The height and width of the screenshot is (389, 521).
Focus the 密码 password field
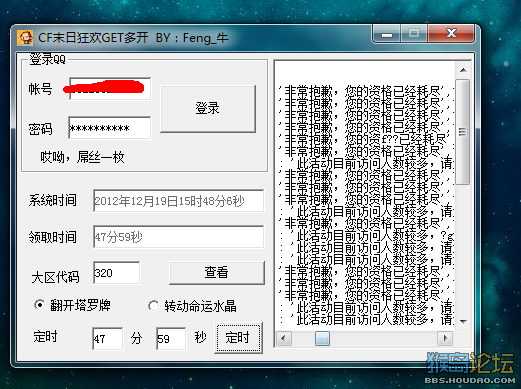110,128
